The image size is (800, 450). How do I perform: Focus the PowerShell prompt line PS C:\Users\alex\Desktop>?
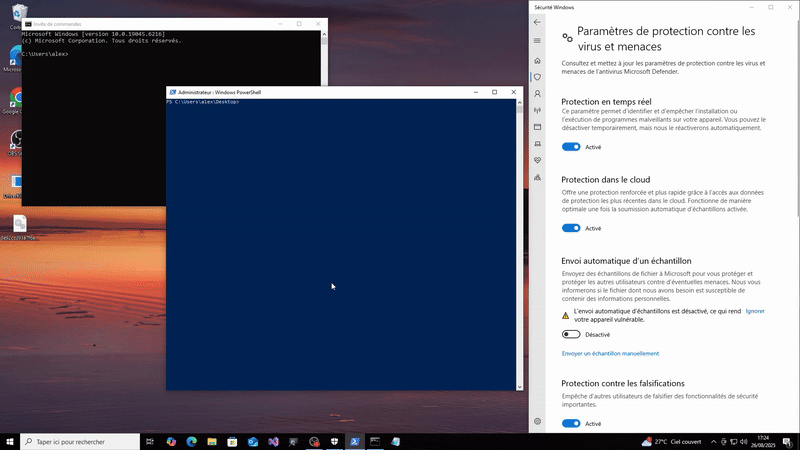pyautogui.click(x=203, y=102)
